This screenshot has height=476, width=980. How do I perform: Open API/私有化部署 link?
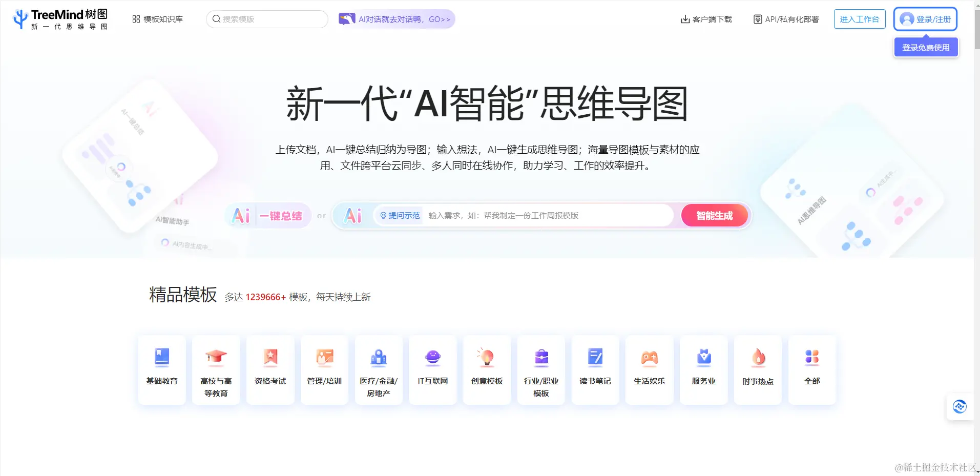point(786,19)
